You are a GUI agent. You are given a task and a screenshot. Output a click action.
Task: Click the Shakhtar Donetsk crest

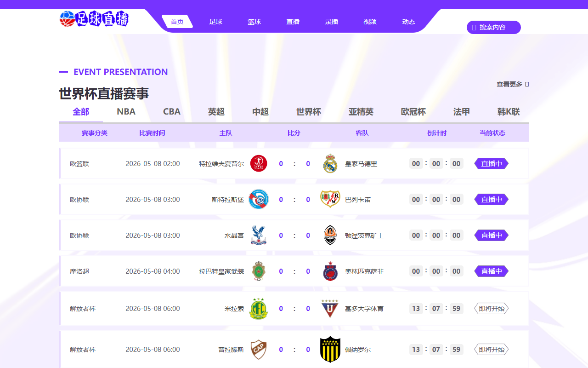pos(330,235)
